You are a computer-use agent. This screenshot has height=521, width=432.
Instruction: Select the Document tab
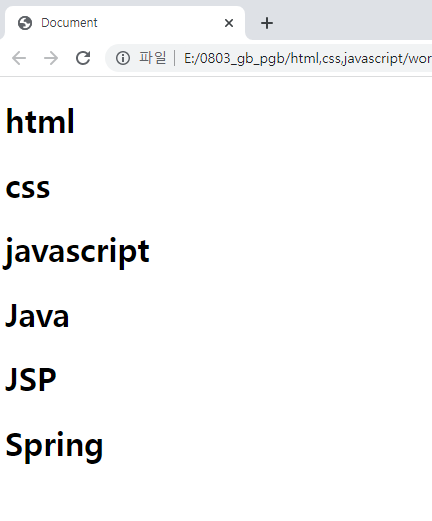[125, 23]
